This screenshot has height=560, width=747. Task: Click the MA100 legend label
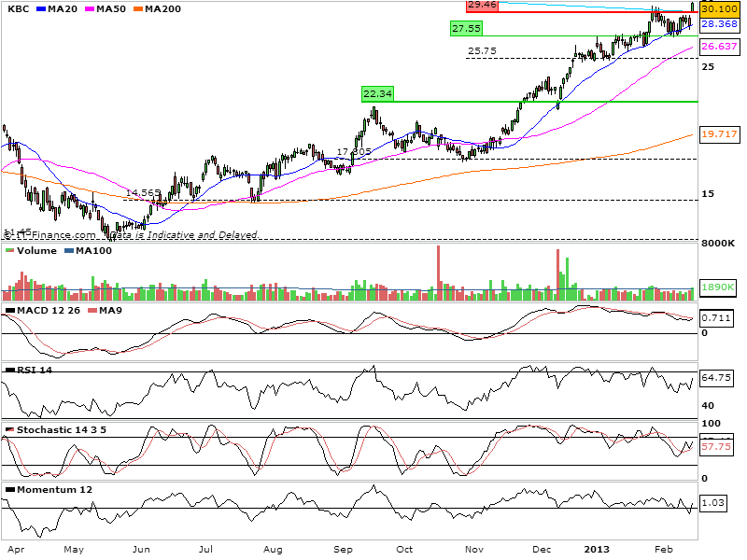(x=94, y=251)
